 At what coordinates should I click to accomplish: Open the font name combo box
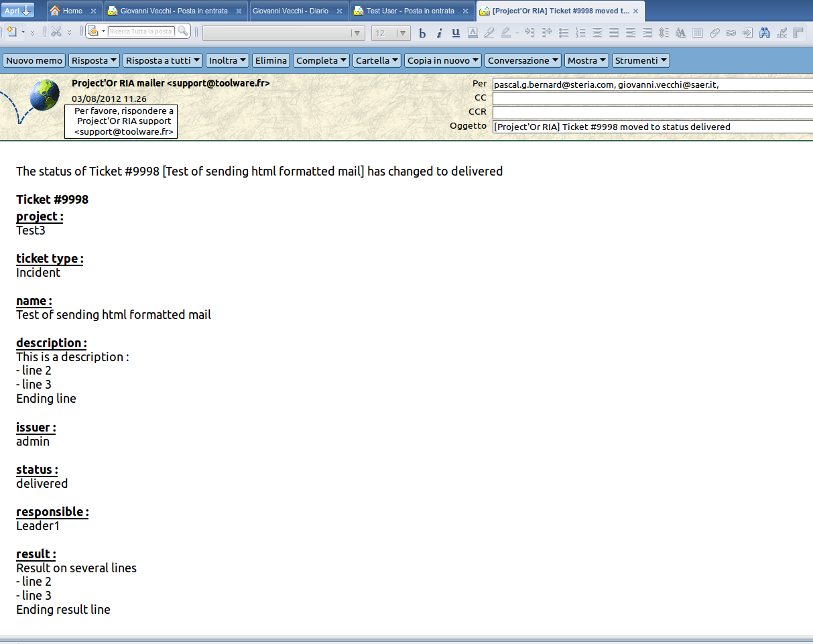point(284,33)
